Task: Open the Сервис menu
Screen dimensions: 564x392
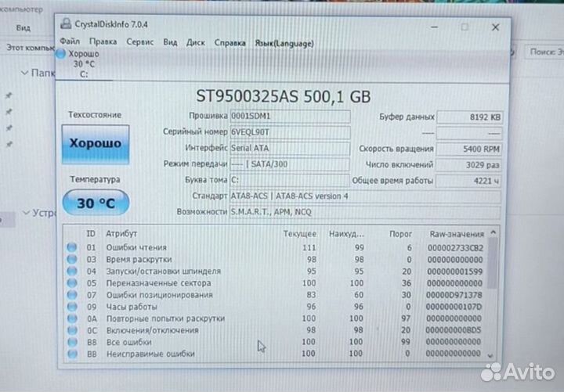Action: [x=140, y=42]
